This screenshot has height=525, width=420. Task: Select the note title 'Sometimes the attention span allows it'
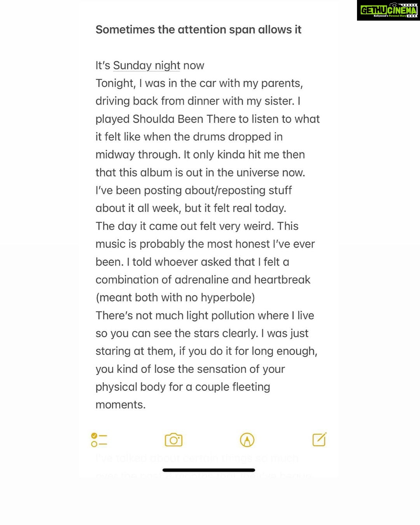point(198,30)
